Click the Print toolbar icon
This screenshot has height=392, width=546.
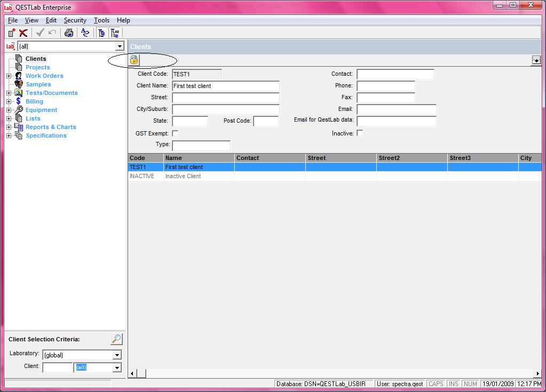[x=69, y=33]
